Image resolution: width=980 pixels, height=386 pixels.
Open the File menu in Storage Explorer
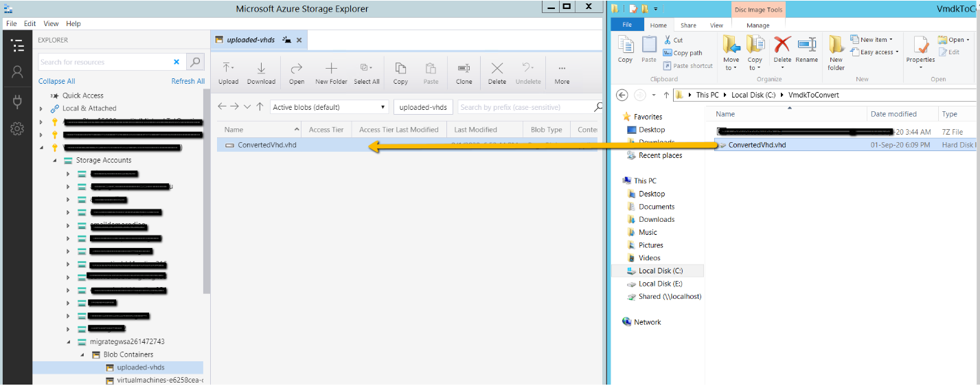coord(11,23)
